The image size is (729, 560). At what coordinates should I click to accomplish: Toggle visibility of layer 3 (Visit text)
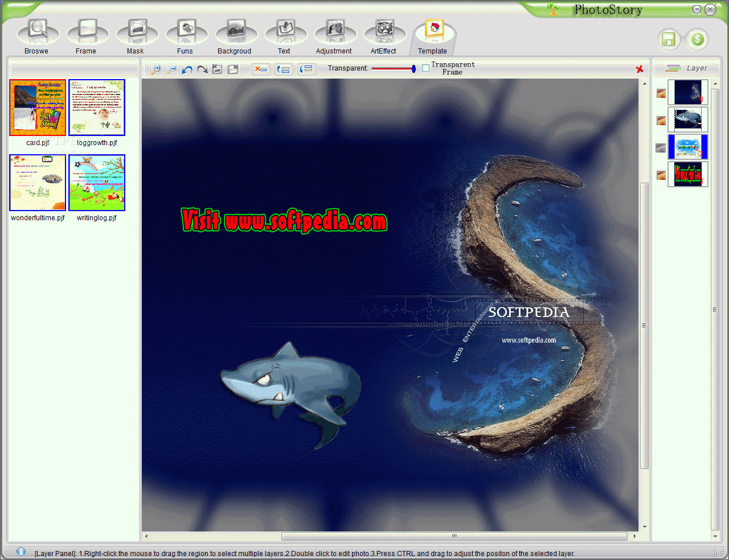[661, 175]
